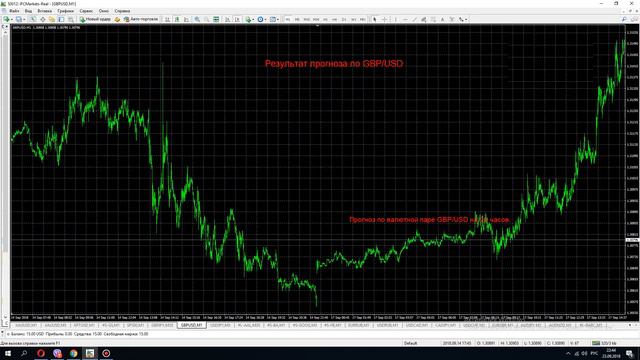Switch chart to candlesticks mode
Viewport: 640px width, 360px height.
point(177,19)
